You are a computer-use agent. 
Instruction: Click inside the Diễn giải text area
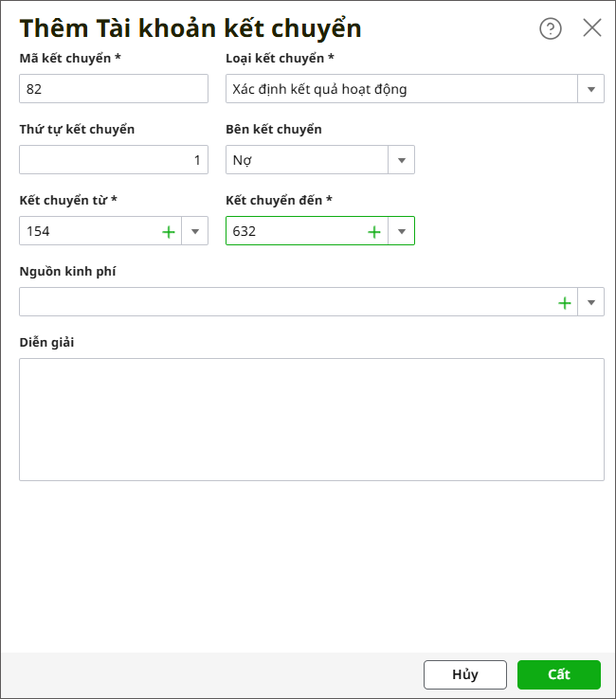(311, 419)
